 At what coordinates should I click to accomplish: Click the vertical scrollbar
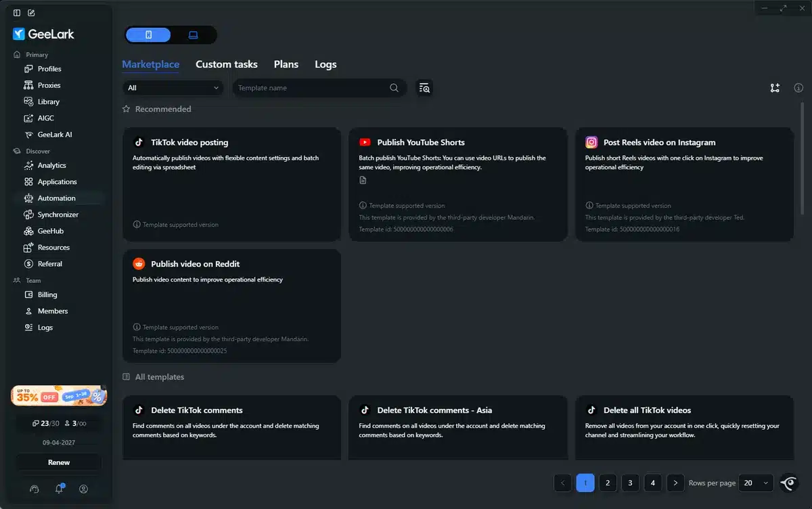[803, 159]
